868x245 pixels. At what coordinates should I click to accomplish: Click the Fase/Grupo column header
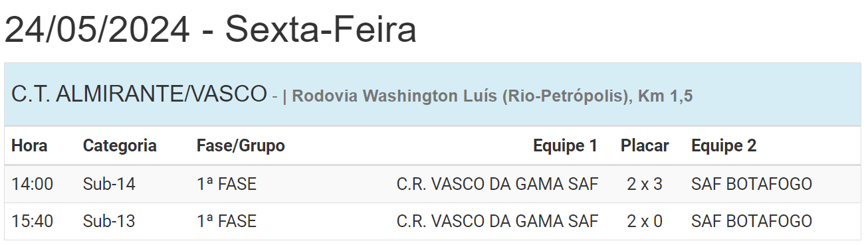[x=241, y=145]
